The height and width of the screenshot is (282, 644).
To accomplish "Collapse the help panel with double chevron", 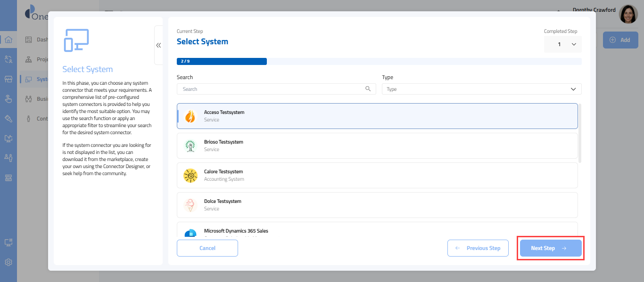I will pyautogui.click(x=158, y=45).
